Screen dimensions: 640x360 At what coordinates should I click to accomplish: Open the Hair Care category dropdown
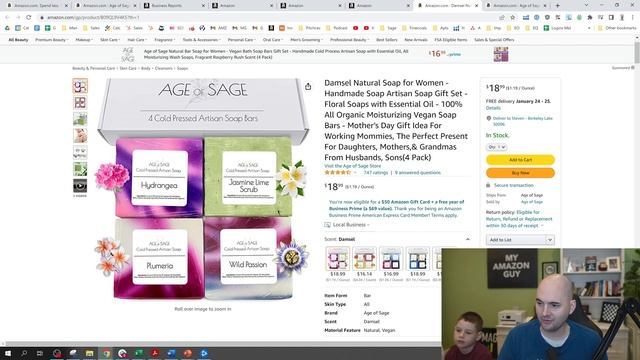click(136, 40)
